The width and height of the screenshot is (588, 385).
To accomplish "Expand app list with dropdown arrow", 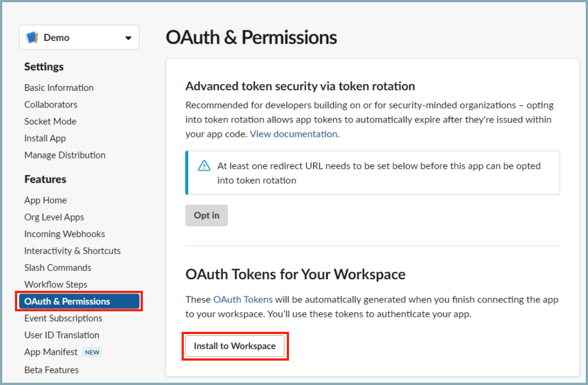I will click(x=128, y=38).
